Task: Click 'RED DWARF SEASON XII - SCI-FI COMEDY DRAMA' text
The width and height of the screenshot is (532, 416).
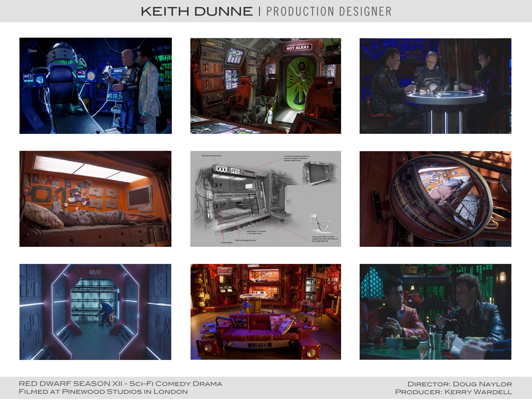Action: (x=120, y=384)
